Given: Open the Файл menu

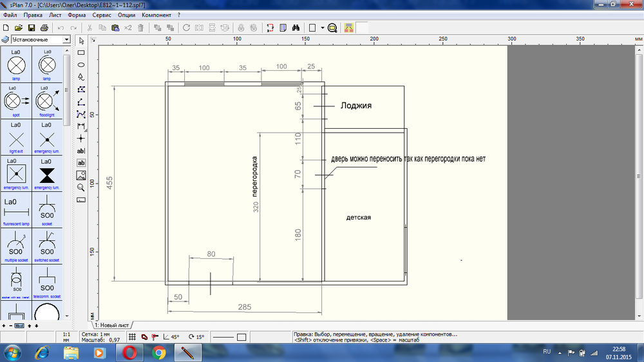Looking at the screenshot, I should click(x=10, y=15).
